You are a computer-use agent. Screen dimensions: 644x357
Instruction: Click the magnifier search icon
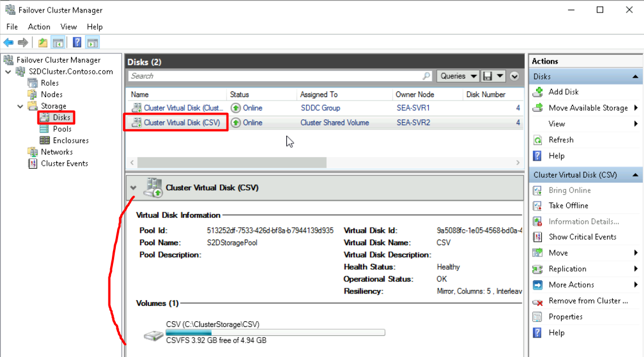(426, 76)
